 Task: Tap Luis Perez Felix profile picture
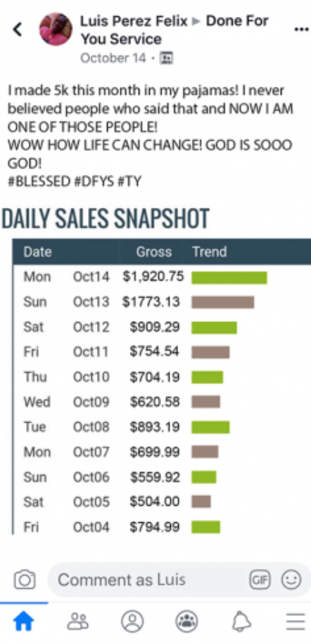pos(56,29)
